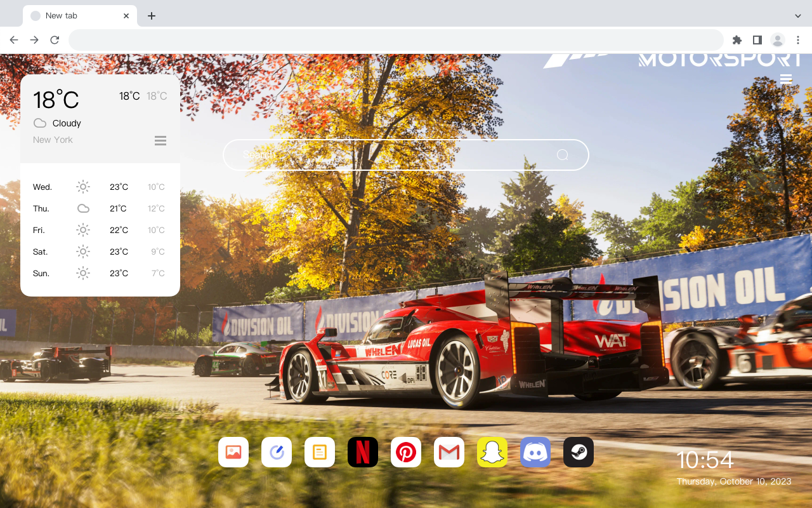This screenshot has height=508, width=812.
Task: Open the weather widget menu icon
Action: tap(160, 140)
